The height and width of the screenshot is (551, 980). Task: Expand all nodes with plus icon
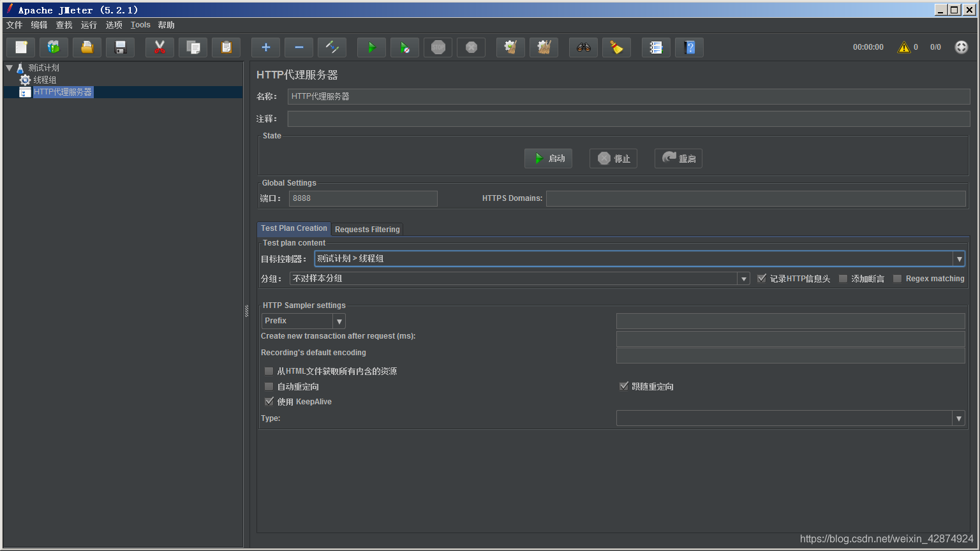coord(265,47)
